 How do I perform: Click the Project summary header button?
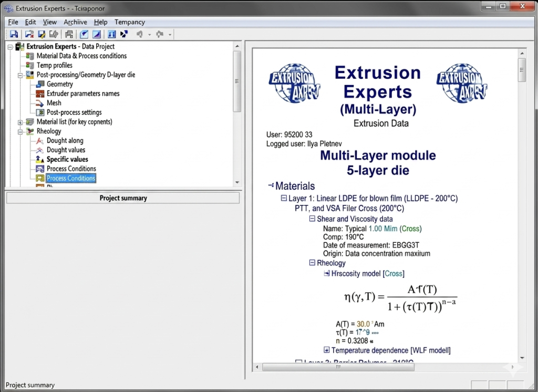pyautogui.click(x=123, y=198)
